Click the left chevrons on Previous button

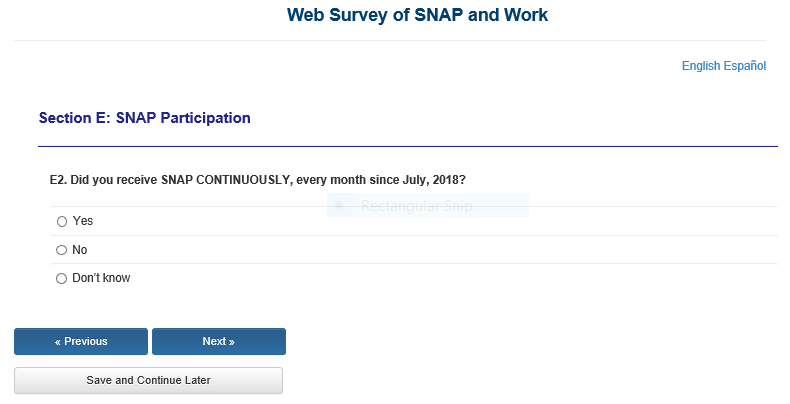(x=58, y=342)
